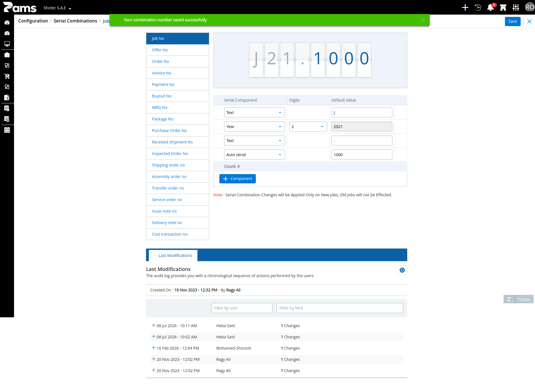Go to Serial Combinations breadcrumb
This screenshot has height=392, width=535.
pyautogui.click(x=75, y=21)
